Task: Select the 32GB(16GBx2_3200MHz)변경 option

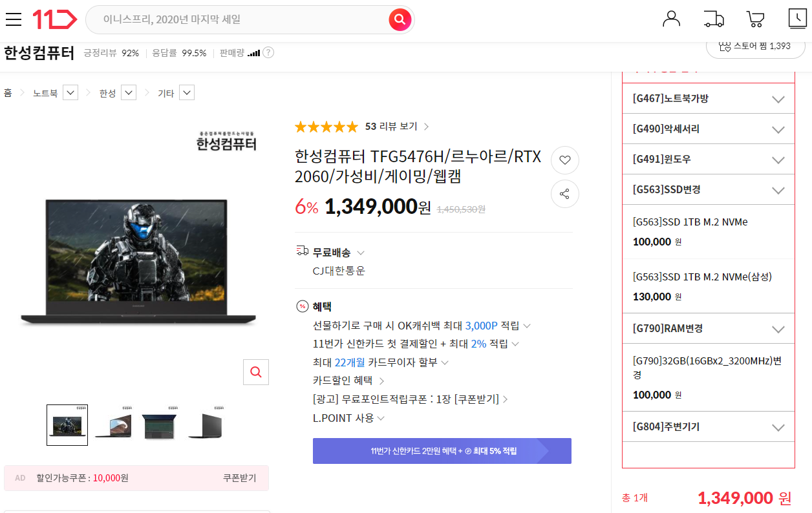Action: click(x=708, y=377)
